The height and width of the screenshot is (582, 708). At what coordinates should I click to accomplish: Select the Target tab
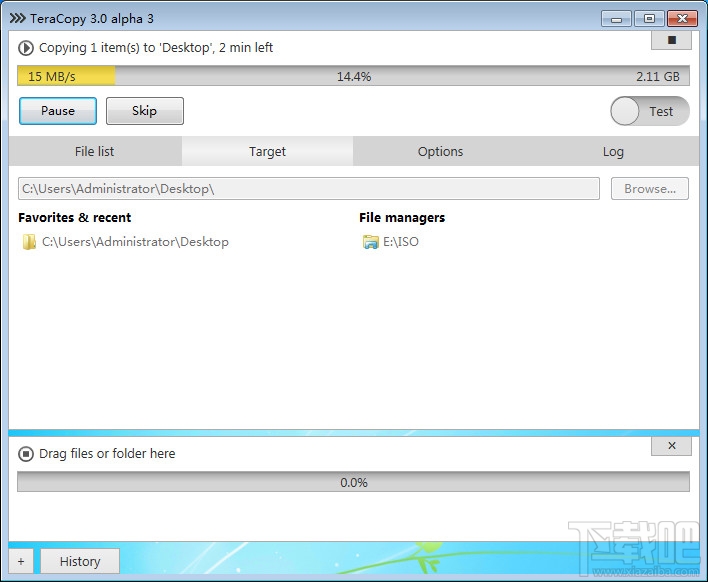tap(267, 151)
